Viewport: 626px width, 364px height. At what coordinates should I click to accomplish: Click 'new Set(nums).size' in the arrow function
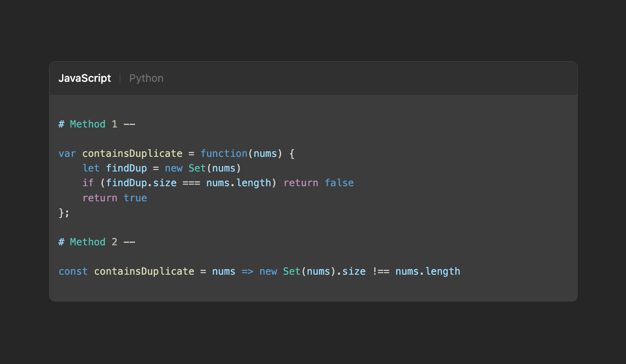pyautogui.click(x=313, y=271)
